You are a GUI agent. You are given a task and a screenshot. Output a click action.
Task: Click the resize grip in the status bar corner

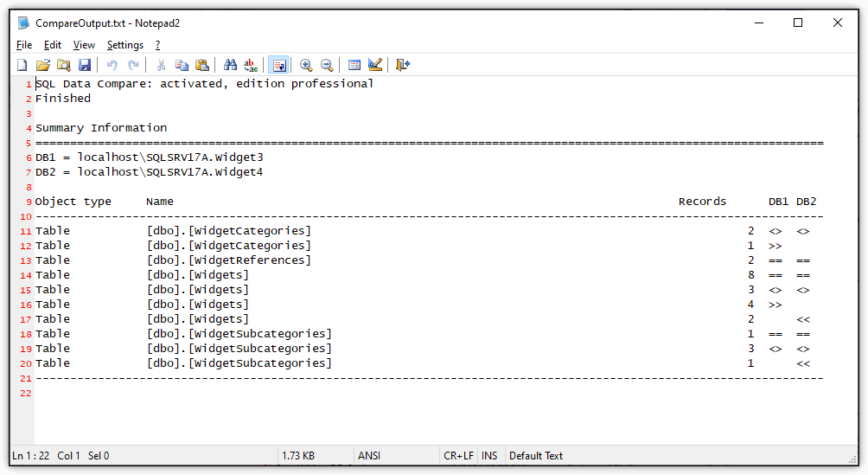click(852, 459)
